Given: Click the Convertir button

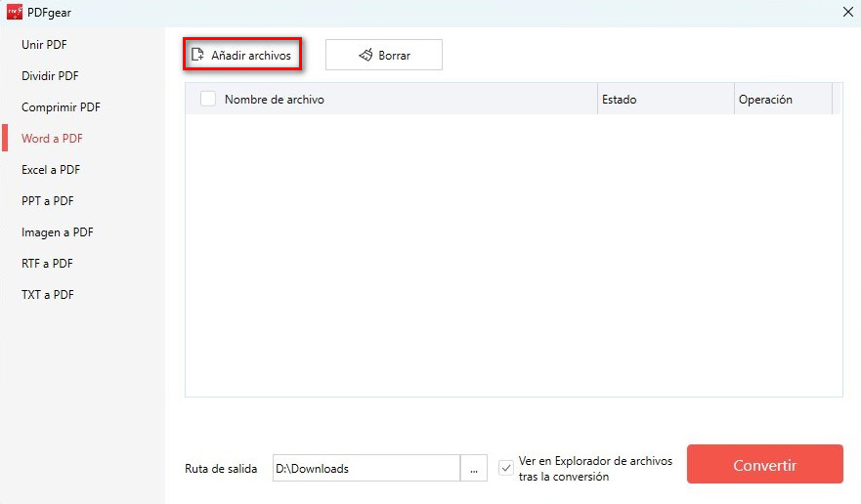Looking at the screenshot, I should [765, 465].
